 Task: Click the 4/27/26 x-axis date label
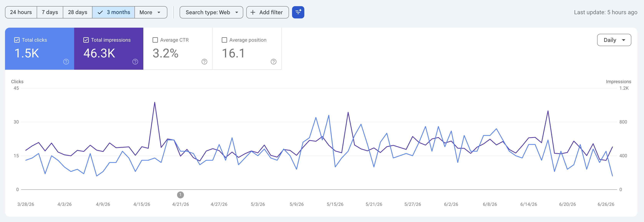[x=219, y=204]
